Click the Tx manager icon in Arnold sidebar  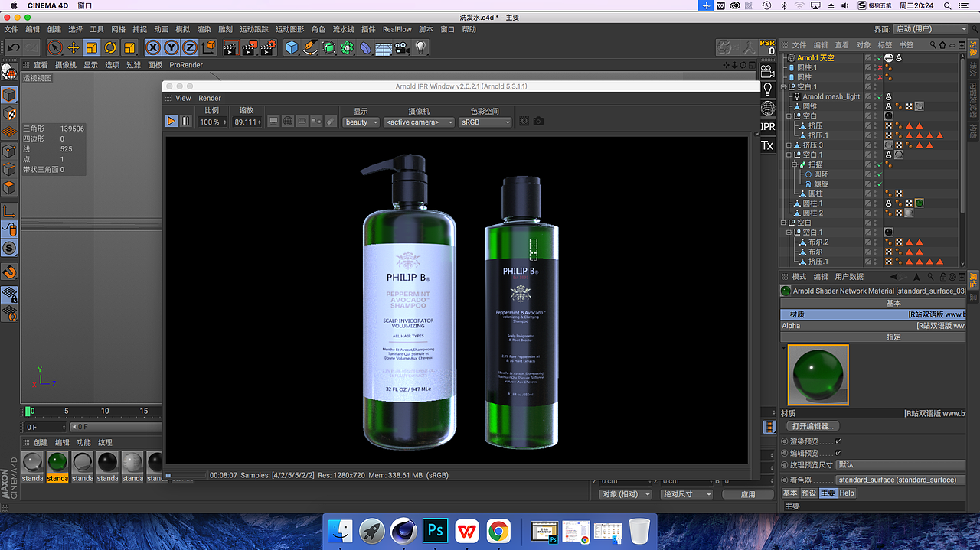click(768, 145)
